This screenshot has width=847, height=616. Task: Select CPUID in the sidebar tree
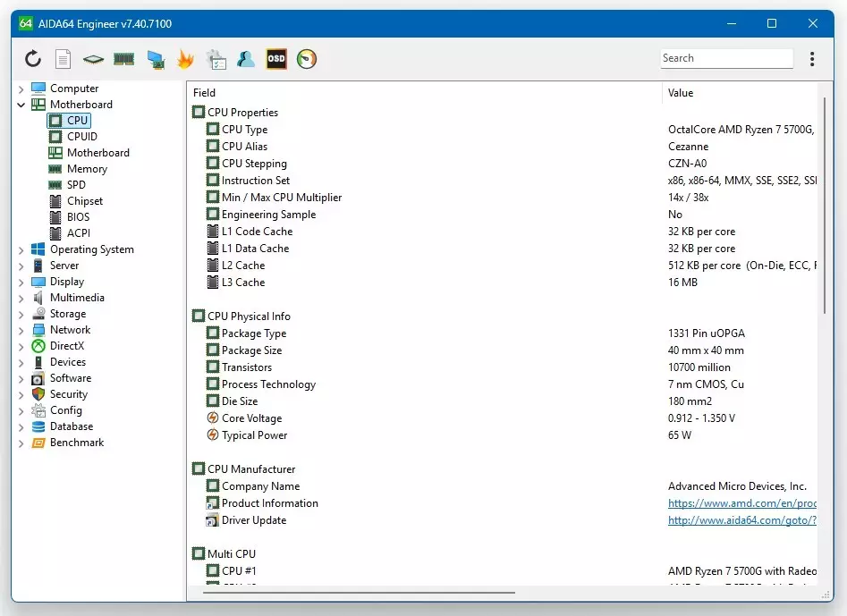(x=82, y=137)
